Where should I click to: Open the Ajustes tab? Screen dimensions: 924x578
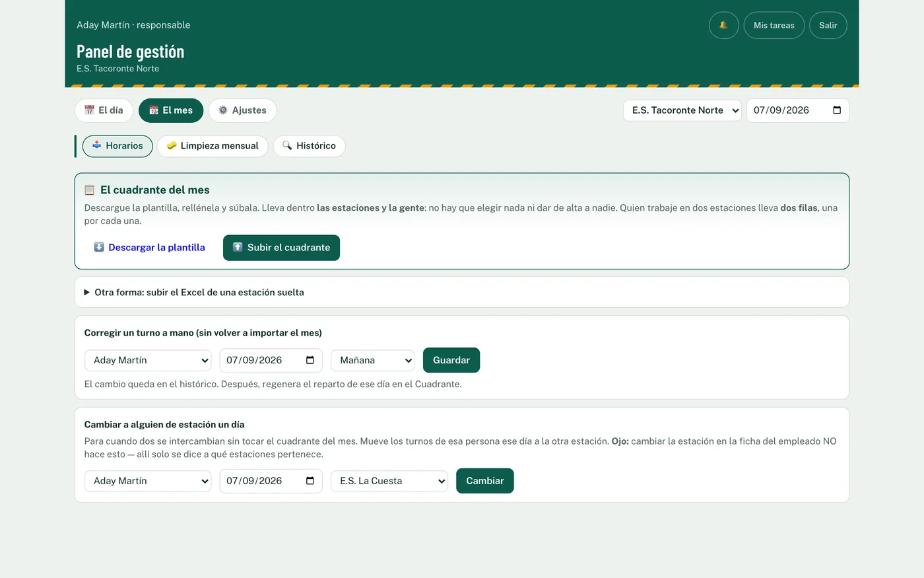coord(242,110)
